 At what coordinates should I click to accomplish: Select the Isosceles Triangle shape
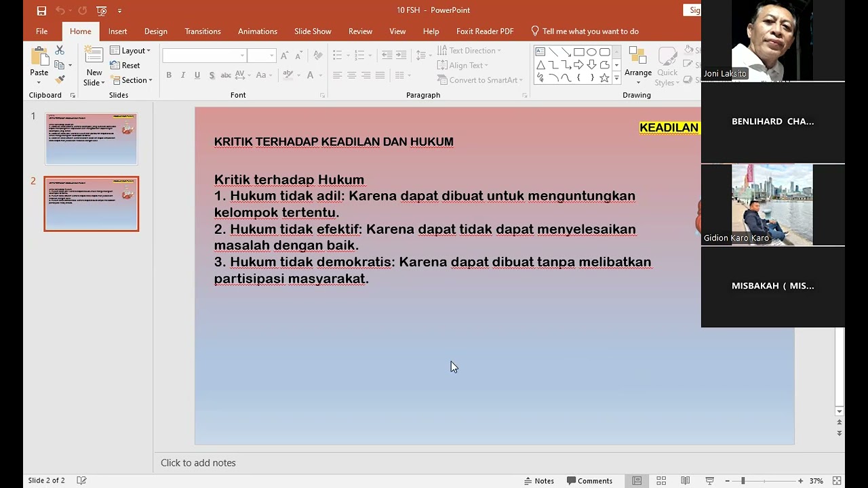pos(540,65)
